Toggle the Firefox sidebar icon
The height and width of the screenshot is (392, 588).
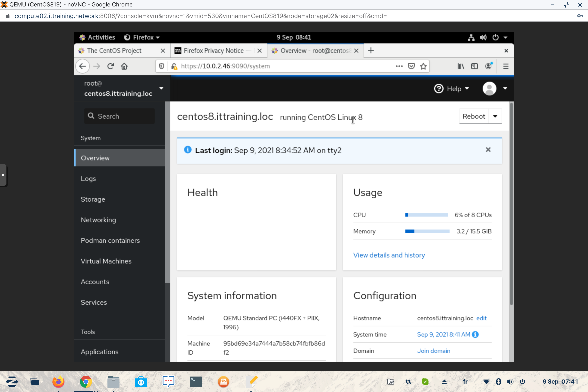474,66
